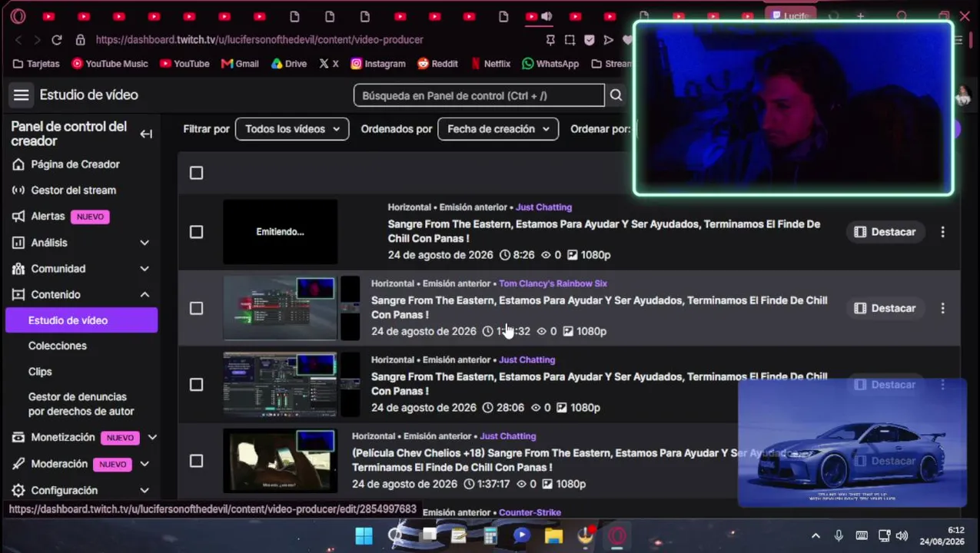Open the Instagram bookmark
The image size is (980, 553).
[x=377, y=64]
